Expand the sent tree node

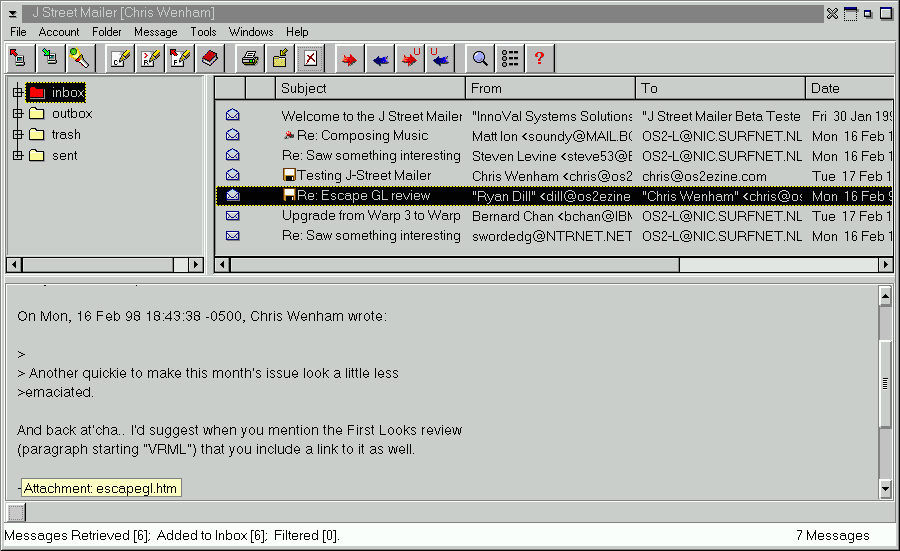[x=18, y=156]
